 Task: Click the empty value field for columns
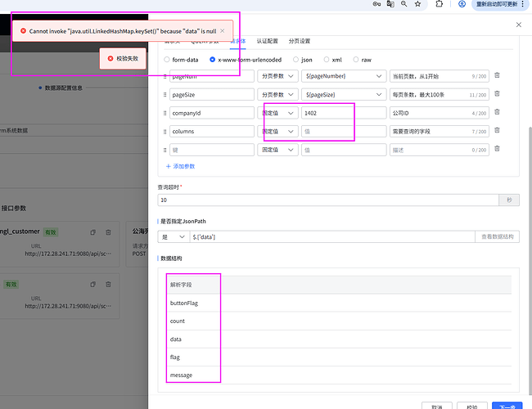pos(344,131)
